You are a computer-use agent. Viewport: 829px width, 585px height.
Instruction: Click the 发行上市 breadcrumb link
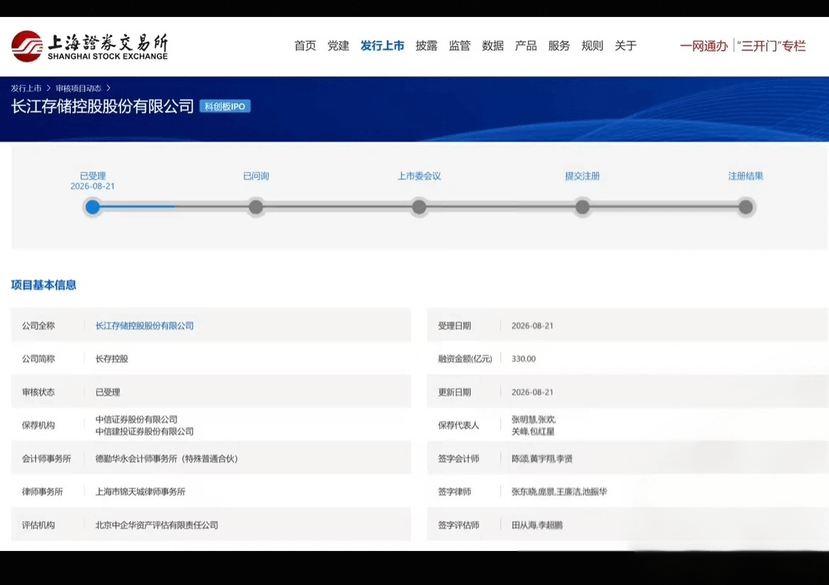click(26, 88)
